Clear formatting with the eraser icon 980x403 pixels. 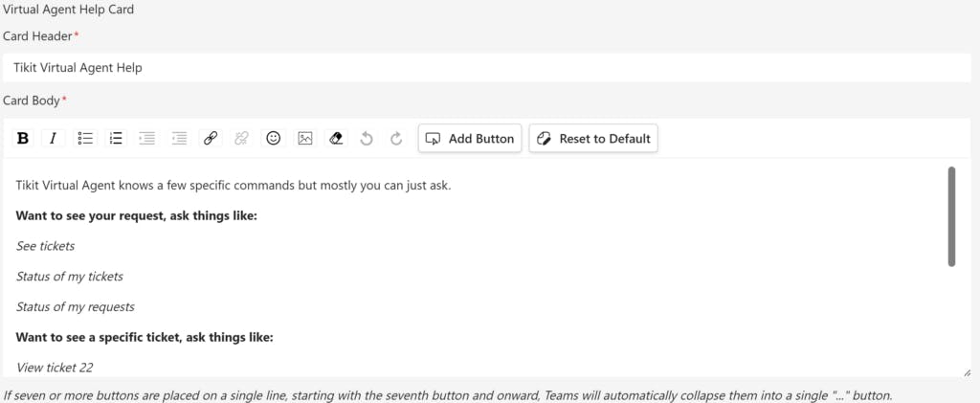[x=336, y=139]
